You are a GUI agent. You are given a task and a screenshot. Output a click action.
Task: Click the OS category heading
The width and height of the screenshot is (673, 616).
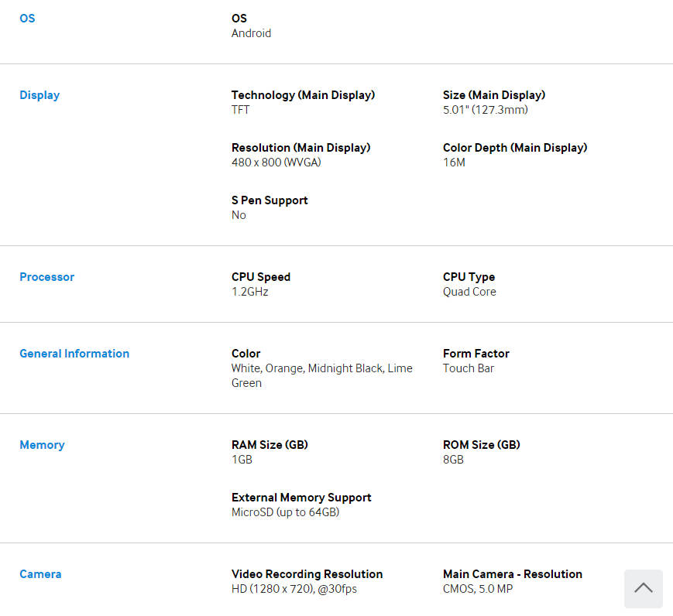(x=27, y=19)
